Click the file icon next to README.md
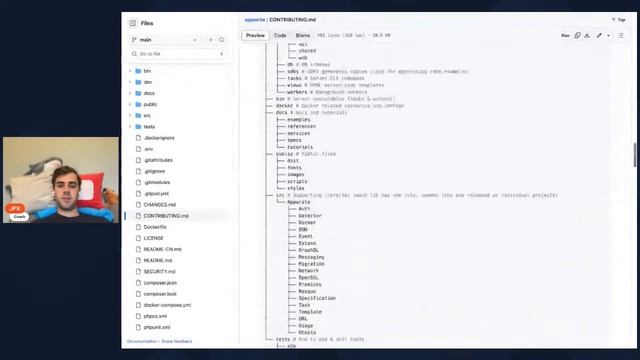640x360 pixels. coord(138,260)
